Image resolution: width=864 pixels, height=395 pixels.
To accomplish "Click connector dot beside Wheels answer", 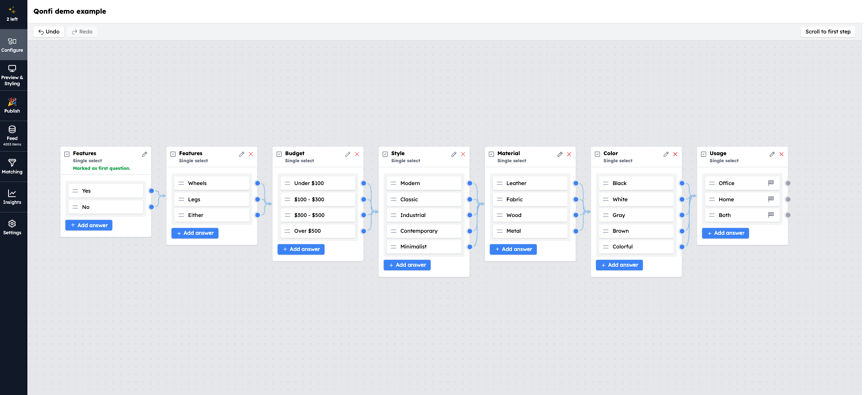I will tap(257, 183).
